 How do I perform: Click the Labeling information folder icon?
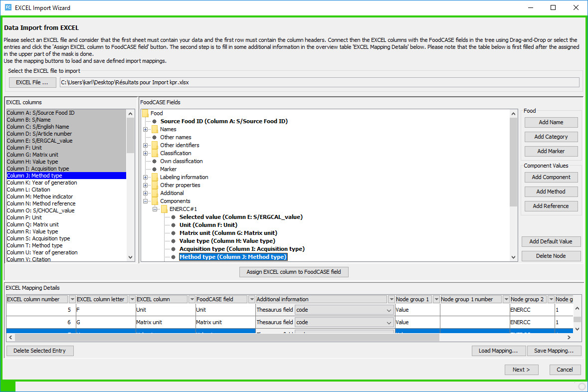(x=155, y=178)
